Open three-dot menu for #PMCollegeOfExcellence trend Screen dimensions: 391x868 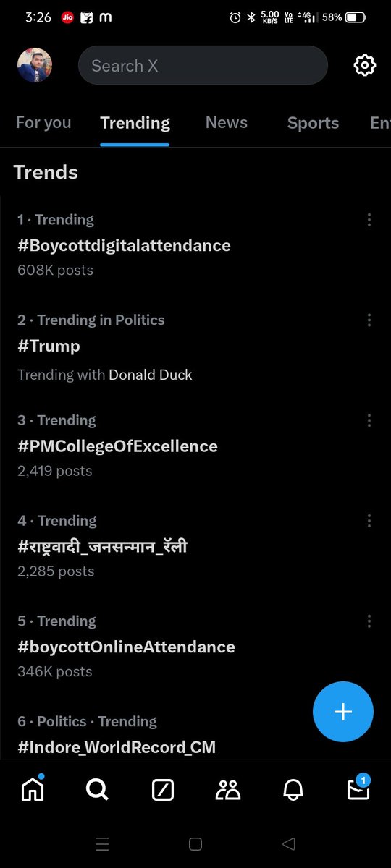369,421
